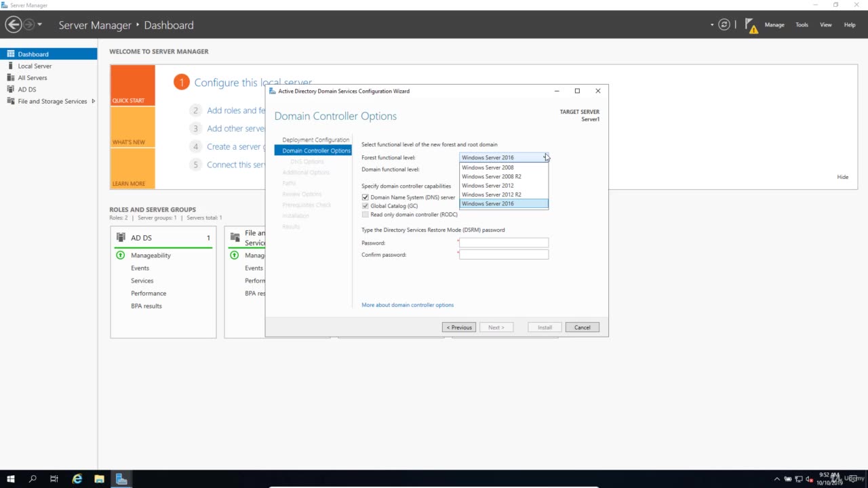The height and width of the screenshot is (488, 868).
Task: Click the Server Manager back arrow
Action: click(13, 25)
